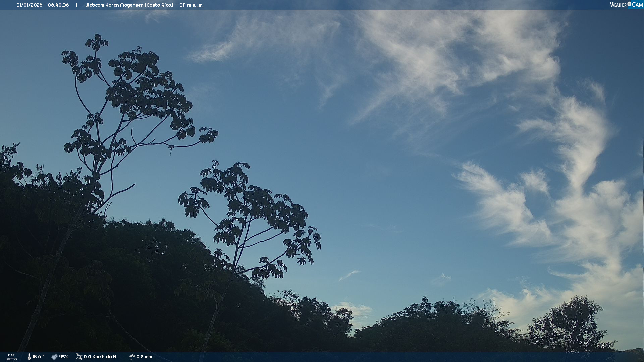Click the 95% humidity value
Image resolution: width=644 pixels, height=362 pixels.
pos(64,357)
